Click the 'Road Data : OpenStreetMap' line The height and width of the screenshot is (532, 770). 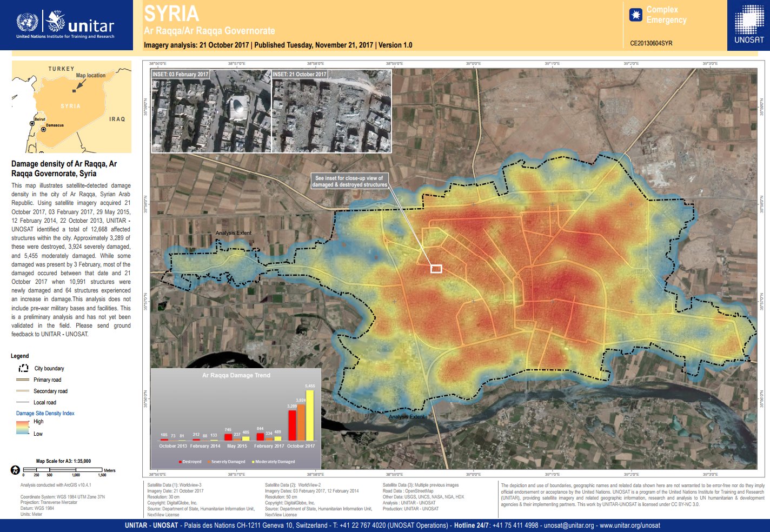(408, 491)
